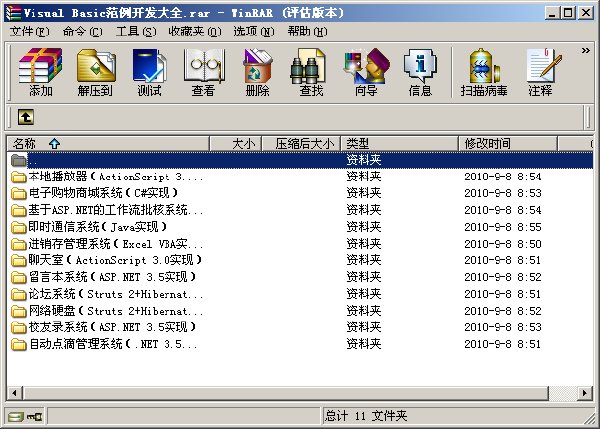
Task: Select 即时通信系统(Java实现) folder name
Action: 98,227
